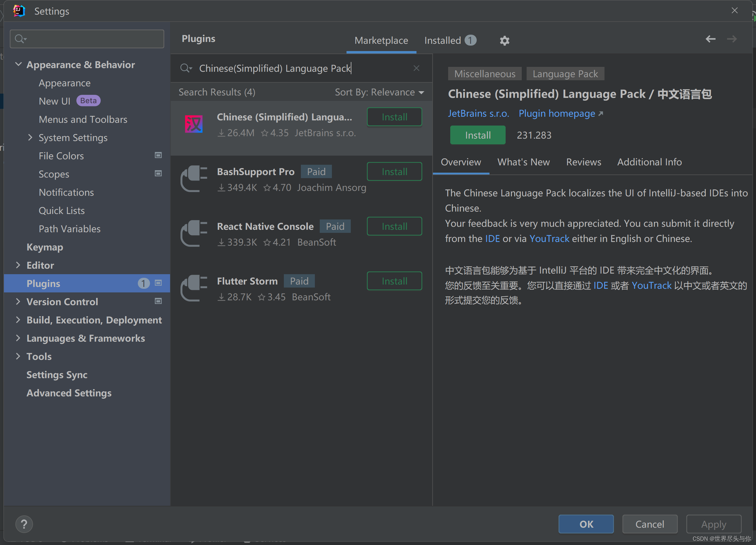The width and height of the screenshot is (756, 545).
Task: Follow the IDE link in English description
Action: [x=492, y=239]
